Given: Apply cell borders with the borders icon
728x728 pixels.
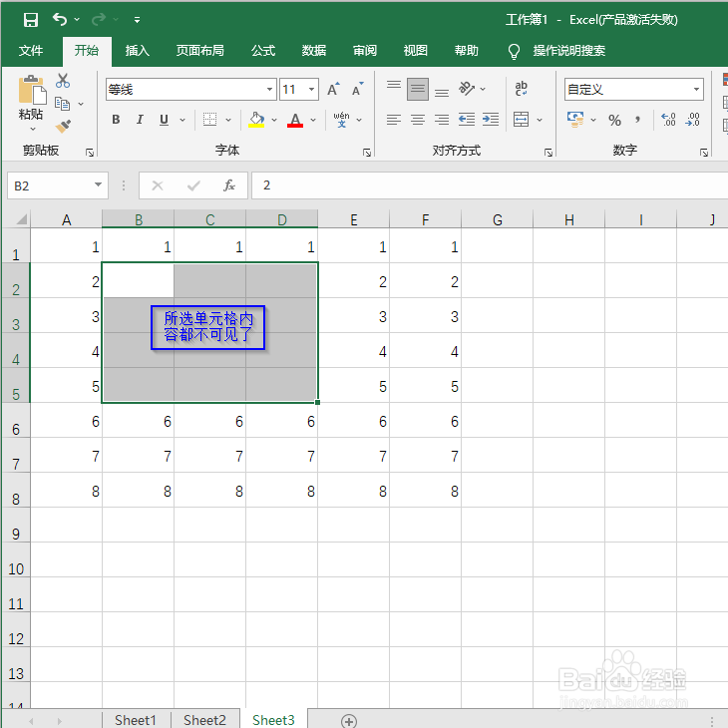Looking at the screenshot, I should (209, 120).
